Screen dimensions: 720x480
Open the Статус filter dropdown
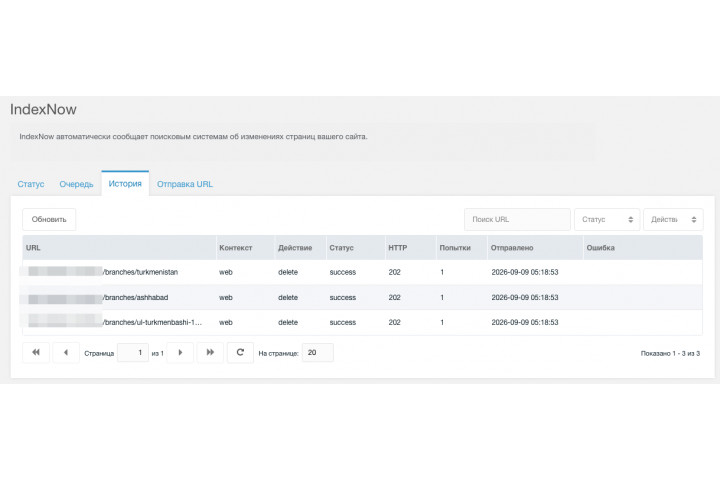[x=607, y=220]
